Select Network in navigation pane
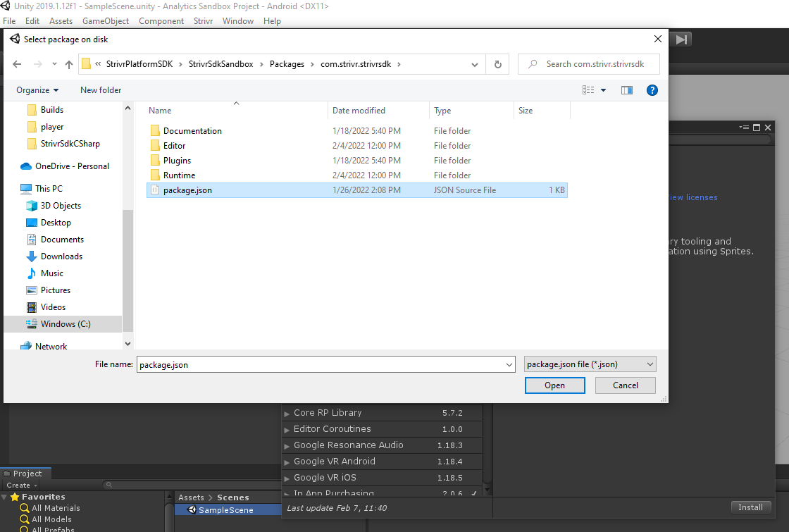Screen dimensions: 789x532 point(51,346)
